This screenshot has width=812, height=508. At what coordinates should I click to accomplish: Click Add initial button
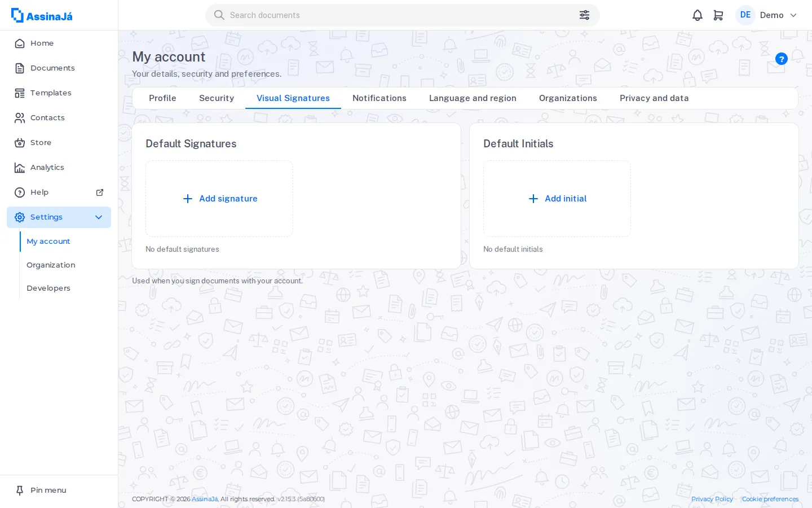[x=557, y=199]
